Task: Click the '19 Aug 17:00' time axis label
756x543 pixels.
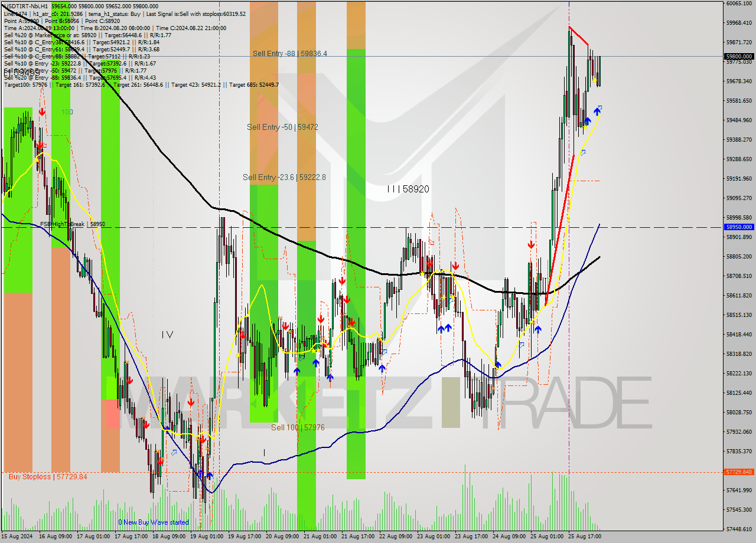Action: click(245, 537)
